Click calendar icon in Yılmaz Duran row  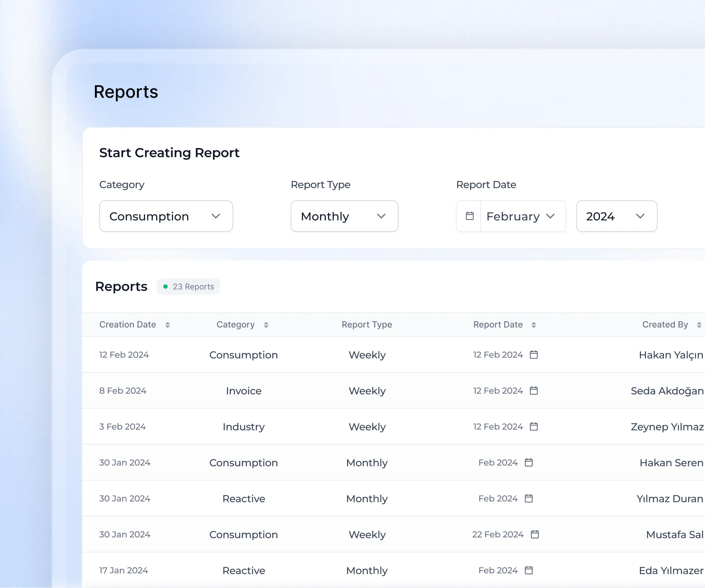point(529,499)
